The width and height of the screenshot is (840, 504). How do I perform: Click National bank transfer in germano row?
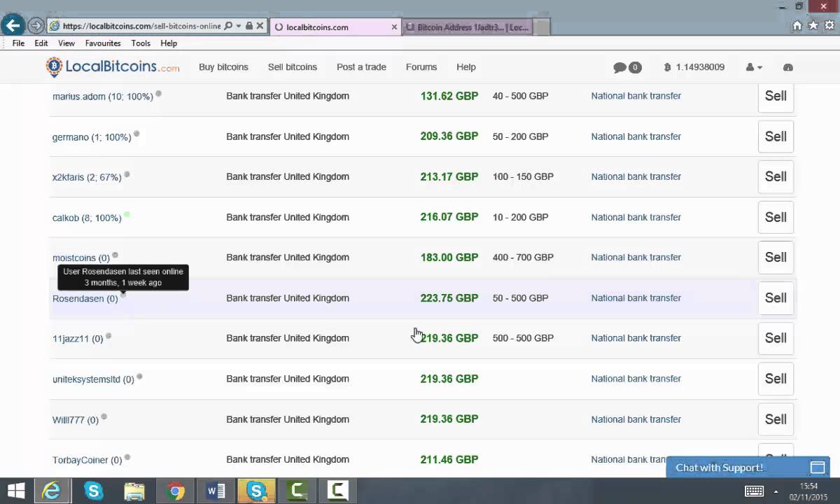(636, 136)
